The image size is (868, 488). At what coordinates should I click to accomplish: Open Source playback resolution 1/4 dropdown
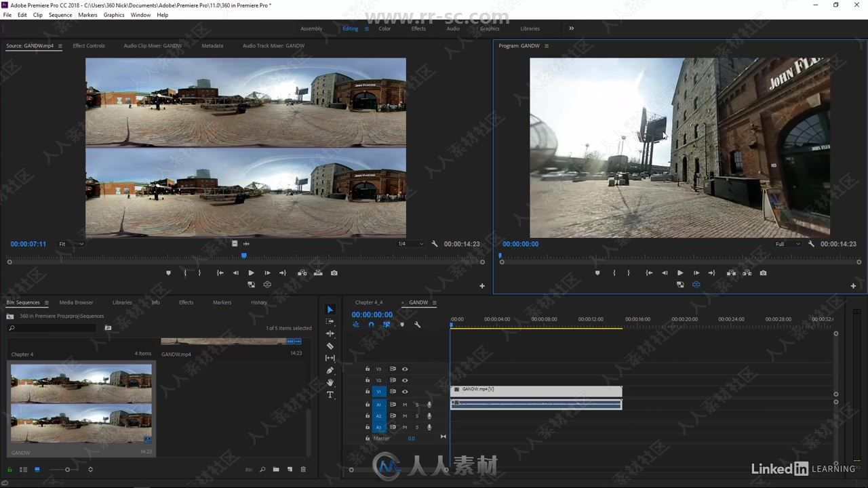[x=410, y=244]
